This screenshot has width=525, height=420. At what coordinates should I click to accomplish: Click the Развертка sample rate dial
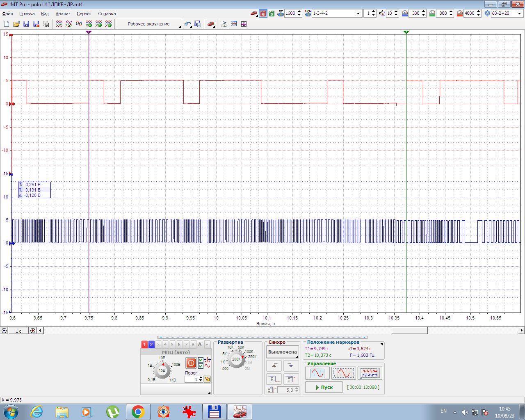click(236, 359)
